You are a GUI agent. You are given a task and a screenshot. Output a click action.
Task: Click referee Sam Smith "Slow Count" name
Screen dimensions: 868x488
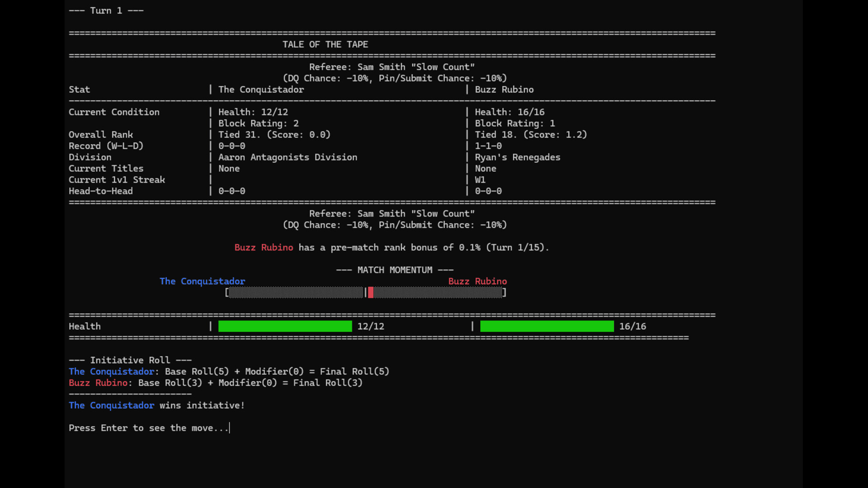(x=392, y=66)
